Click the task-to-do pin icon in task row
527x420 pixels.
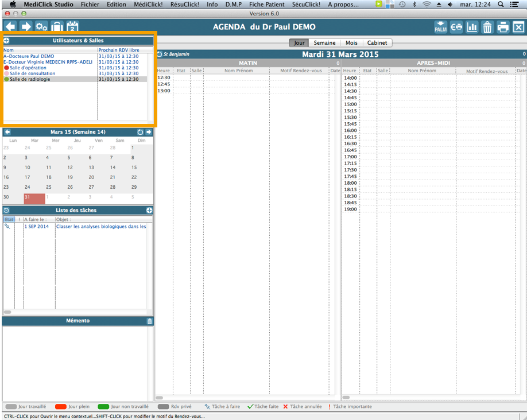tap(7, 227)
